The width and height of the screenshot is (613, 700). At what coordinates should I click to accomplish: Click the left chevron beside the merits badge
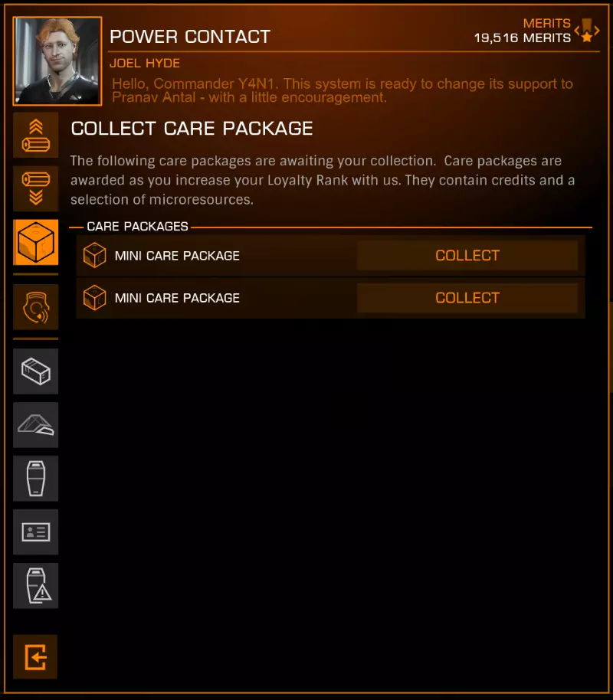577,31
